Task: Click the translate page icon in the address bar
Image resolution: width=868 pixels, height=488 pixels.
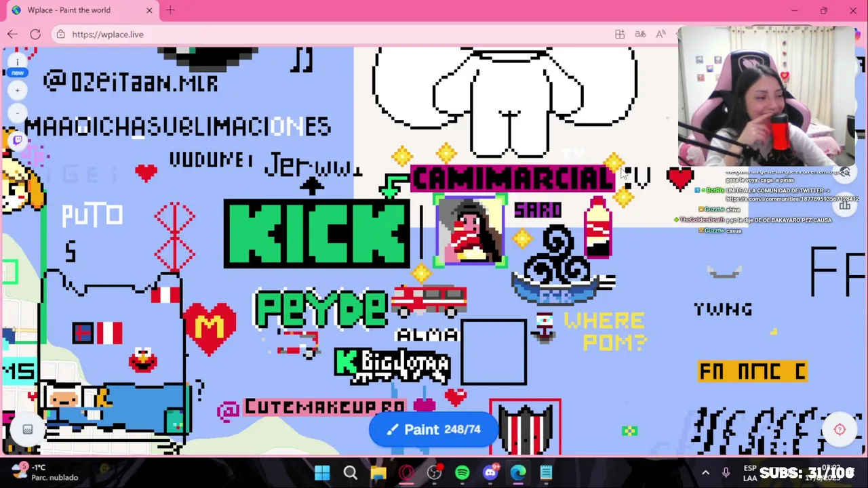Action: [x=640, y=34]
